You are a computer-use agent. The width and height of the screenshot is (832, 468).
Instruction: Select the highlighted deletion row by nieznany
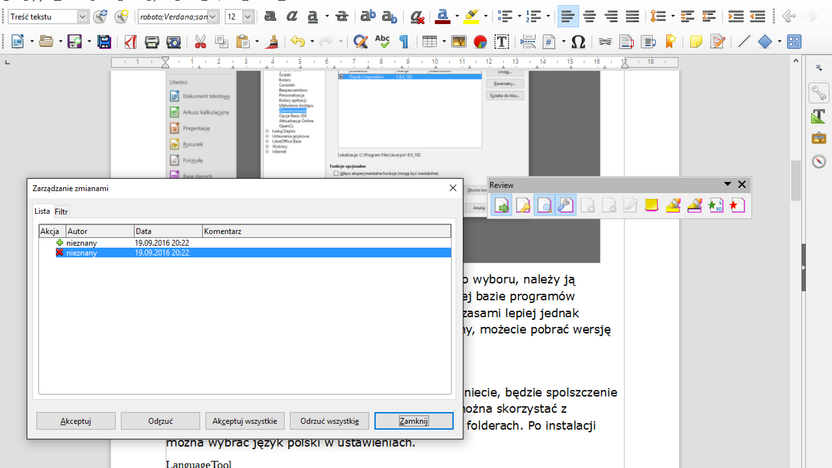(245, 253)
